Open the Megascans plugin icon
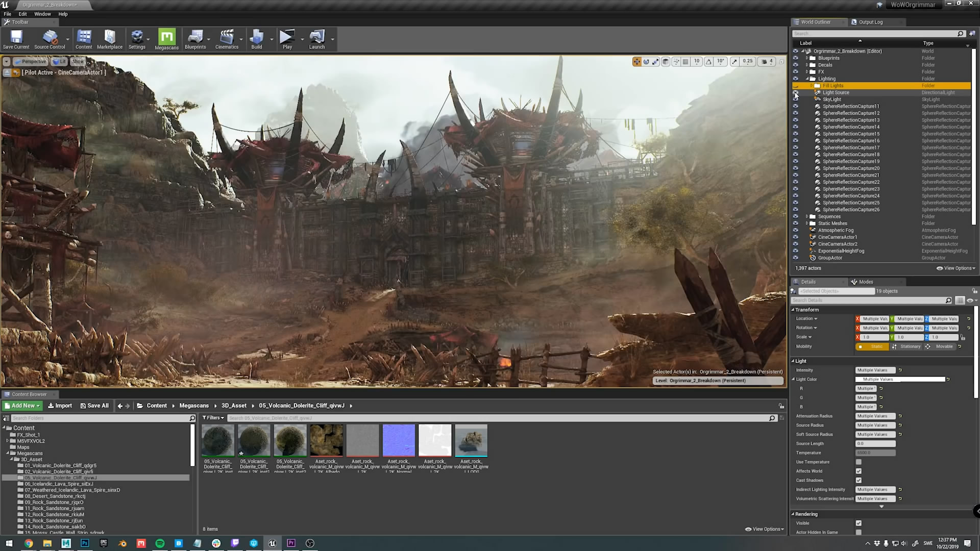 [x=166, y=37]
